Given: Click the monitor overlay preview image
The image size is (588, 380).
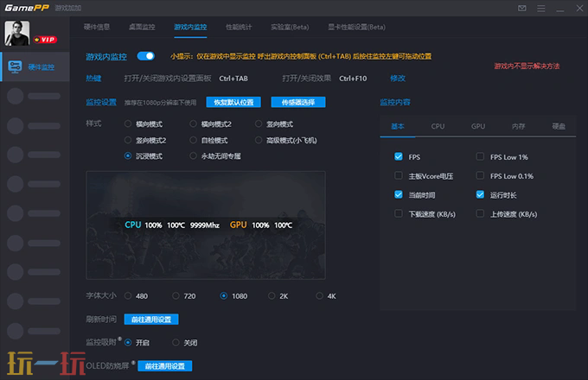Looking at the screenshot, I should coord(206,225).
